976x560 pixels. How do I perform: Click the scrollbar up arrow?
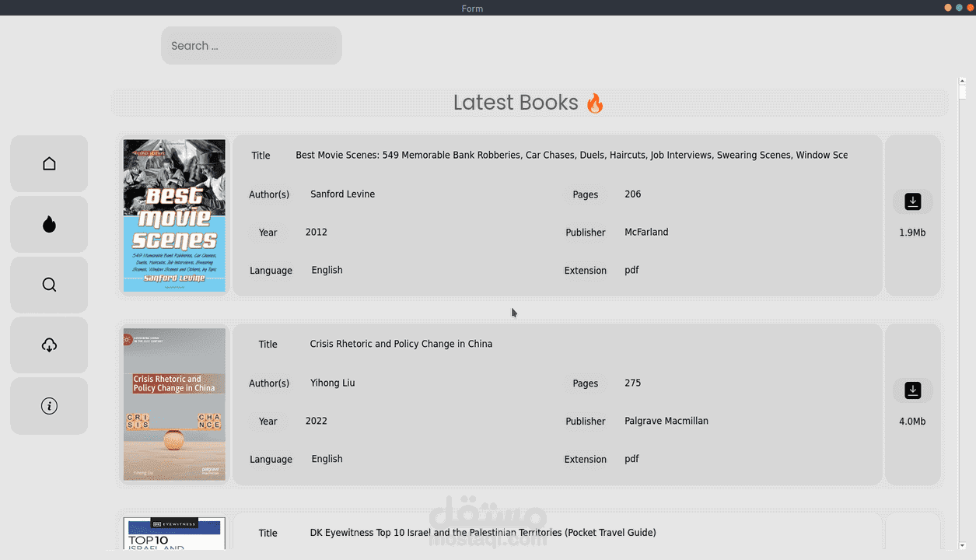pos(962,80)
